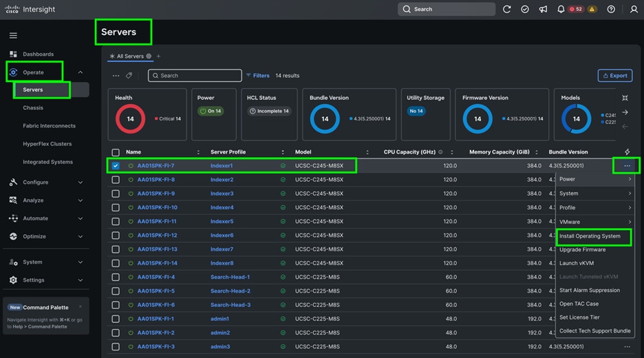
Task: Click the Firmware Version donut chart
Action: (477, 119)
